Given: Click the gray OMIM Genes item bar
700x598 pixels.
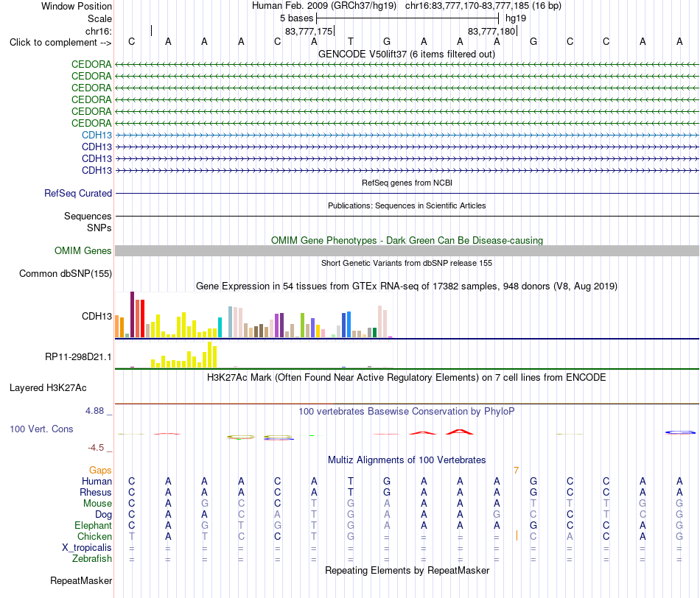Looking at the screenshot, I should 407,251.
